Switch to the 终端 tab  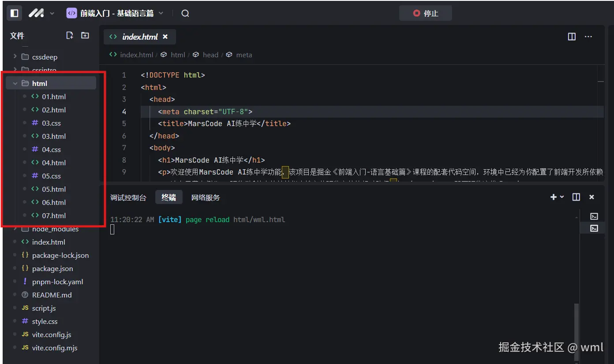[168, 197]
